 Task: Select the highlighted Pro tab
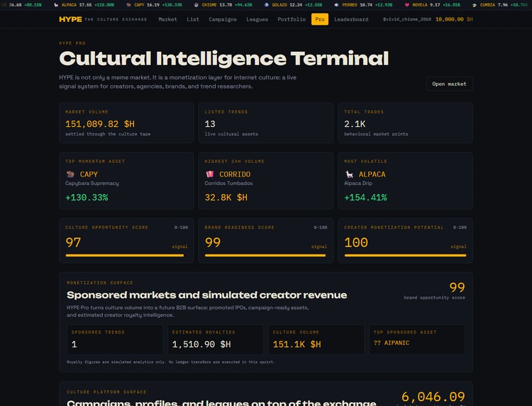(x=320, y=19)
